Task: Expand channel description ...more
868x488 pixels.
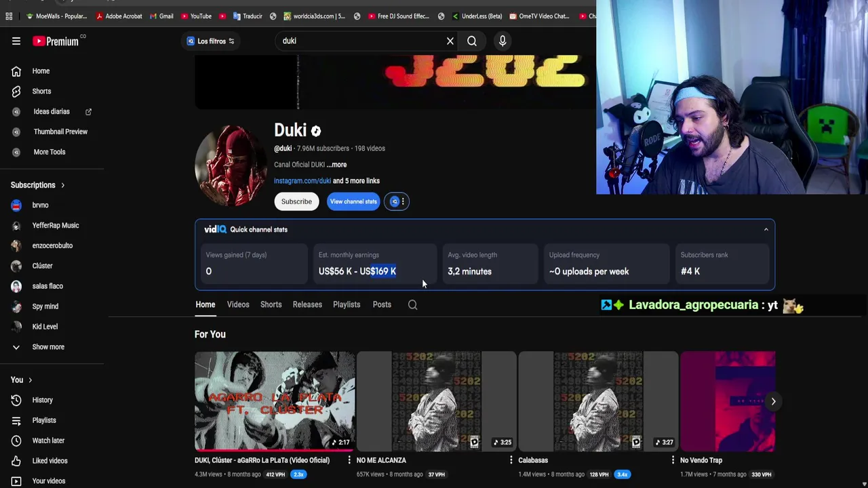Action: (x=336, y=165)
